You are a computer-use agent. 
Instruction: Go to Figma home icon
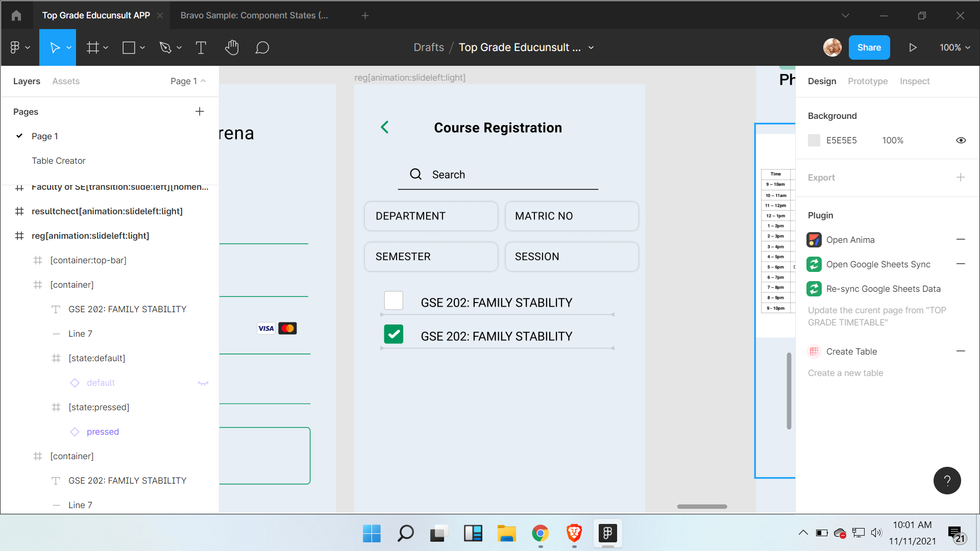[16, 15]
